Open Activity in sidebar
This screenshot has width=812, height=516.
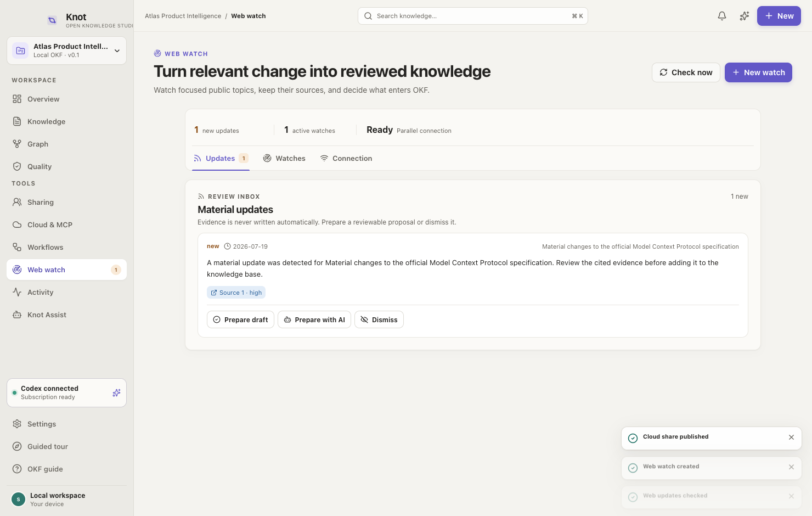click(x=66, y=292)
